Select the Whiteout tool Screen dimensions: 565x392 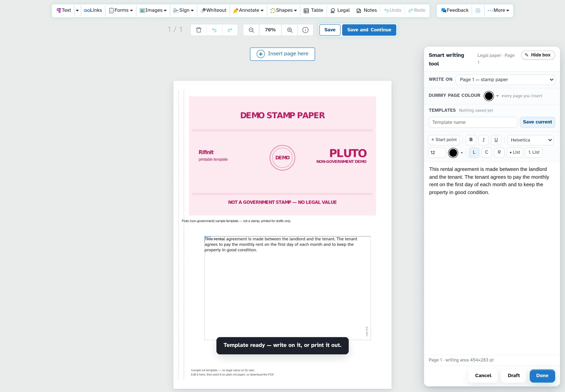213,10
